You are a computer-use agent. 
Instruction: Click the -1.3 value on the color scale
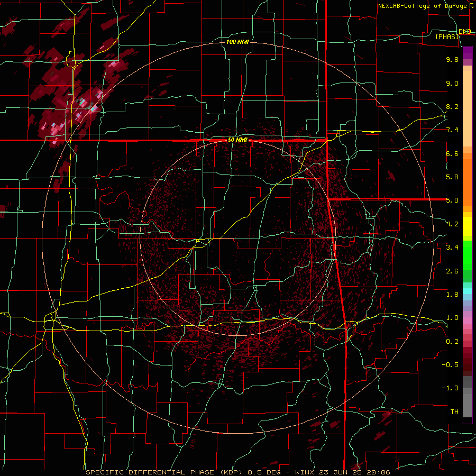click(x=450, y=388)
